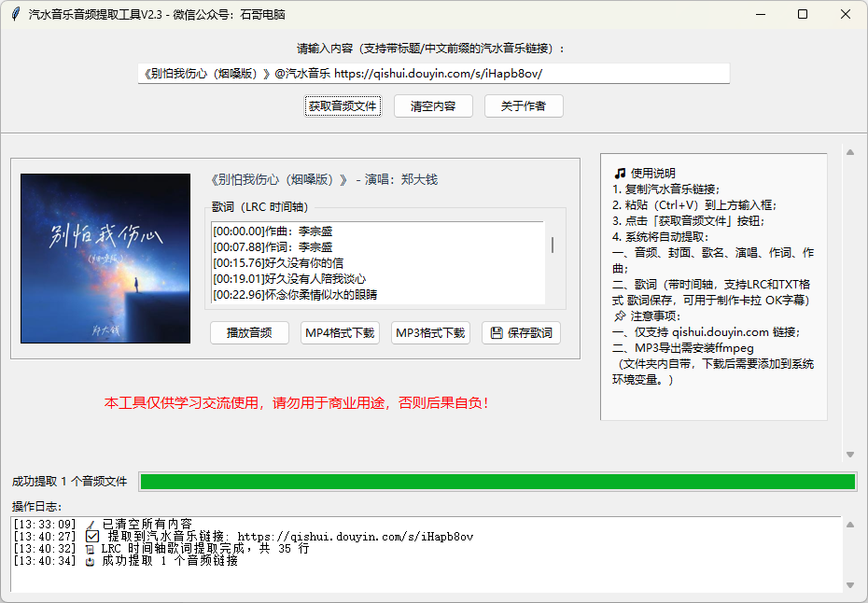This screenshot has height=603, width=868.
Task: Focus the 汽水音乐 link input field
Action: (433, 74)
